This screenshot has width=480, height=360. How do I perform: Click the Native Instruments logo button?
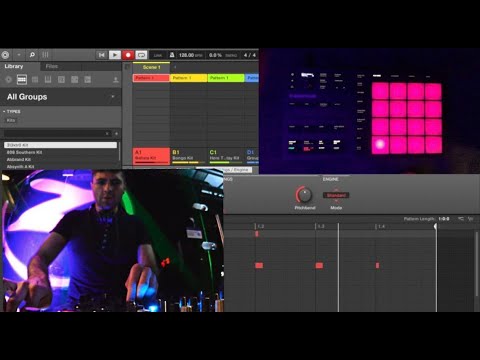5,55
